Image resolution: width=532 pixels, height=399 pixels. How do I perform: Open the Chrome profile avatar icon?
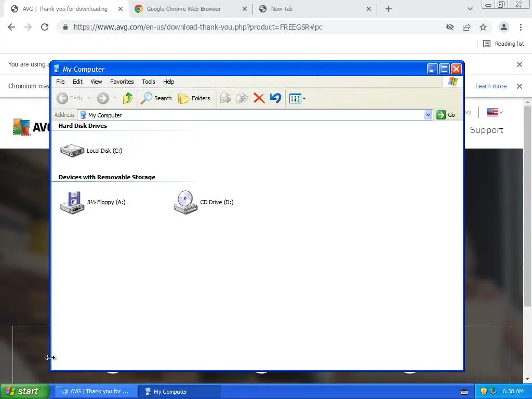pyautogui.click(x=504, y=27)
